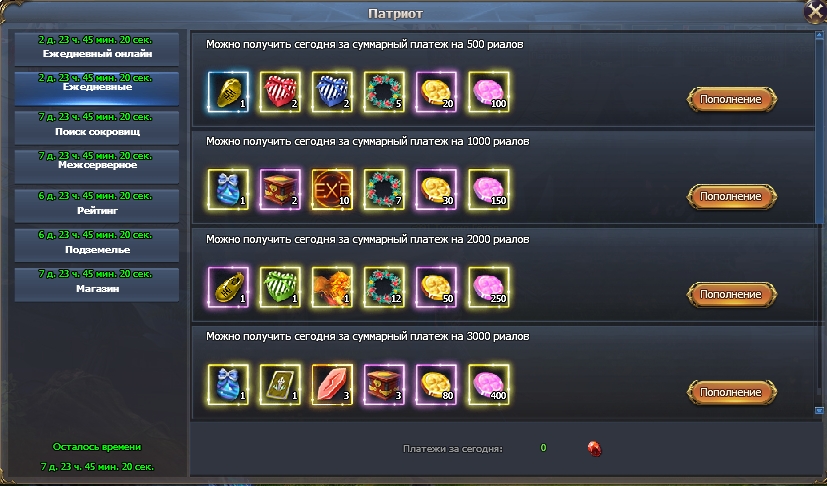Open the Ежедневный онлайн tab
Screen dimensions: 827x486
(x=97, y=49)
